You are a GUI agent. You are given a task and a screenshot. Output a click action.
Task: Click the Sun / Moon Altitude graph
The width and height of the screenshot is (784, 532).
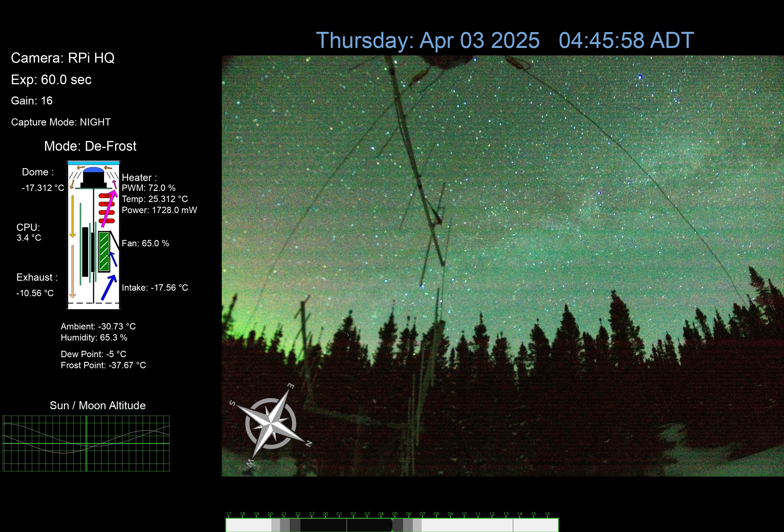coord(86,443)
